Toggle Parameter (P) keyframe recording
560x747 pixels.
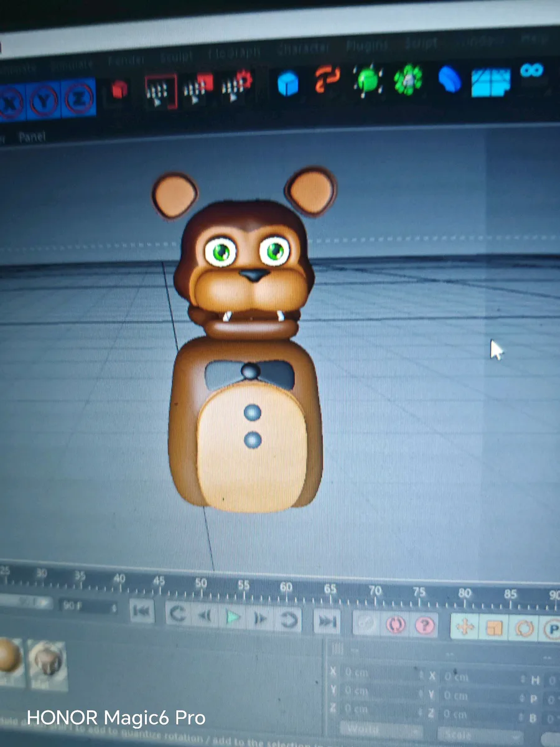pos(551,630)
